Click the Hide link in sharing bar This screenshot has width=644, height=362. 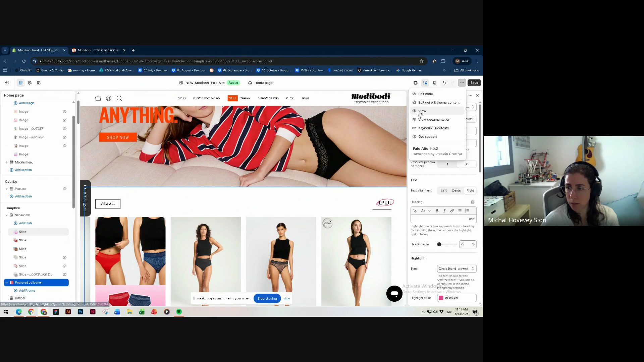pos(286,298)
